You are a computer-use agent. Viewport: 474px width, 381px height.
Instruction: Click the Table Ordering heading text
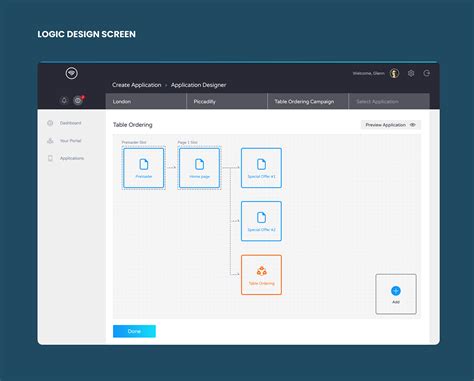point(133,125)
